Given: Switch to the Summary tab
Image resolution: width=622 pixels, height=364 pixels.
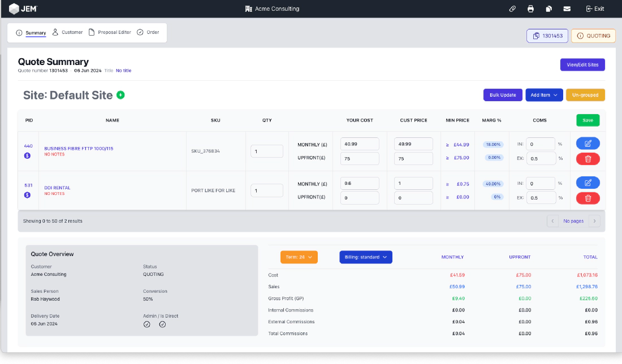Looking at the screenshot, I should [31, 33].
